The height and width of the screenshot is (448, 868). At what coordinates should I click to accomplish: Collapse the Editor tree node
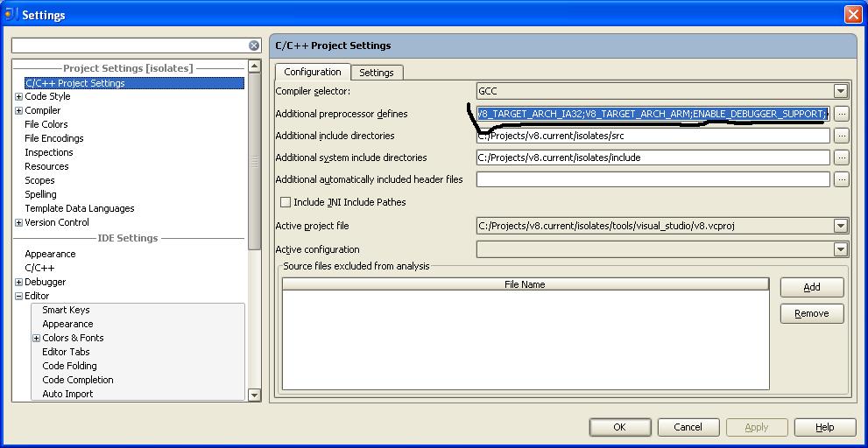(18, 297)
